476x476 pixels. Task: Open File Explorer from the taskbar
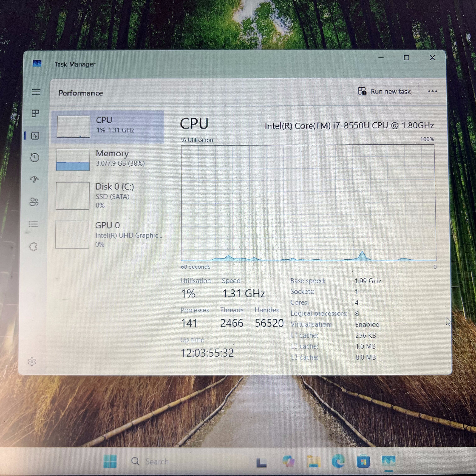click(x=313, y=461)
